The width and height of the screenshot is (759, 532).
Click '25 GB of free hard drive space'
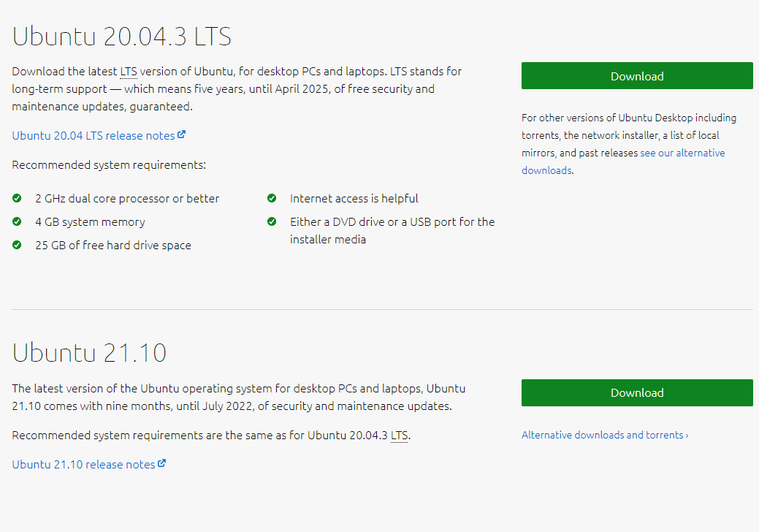pyautogui.click(x=113, y=246)
